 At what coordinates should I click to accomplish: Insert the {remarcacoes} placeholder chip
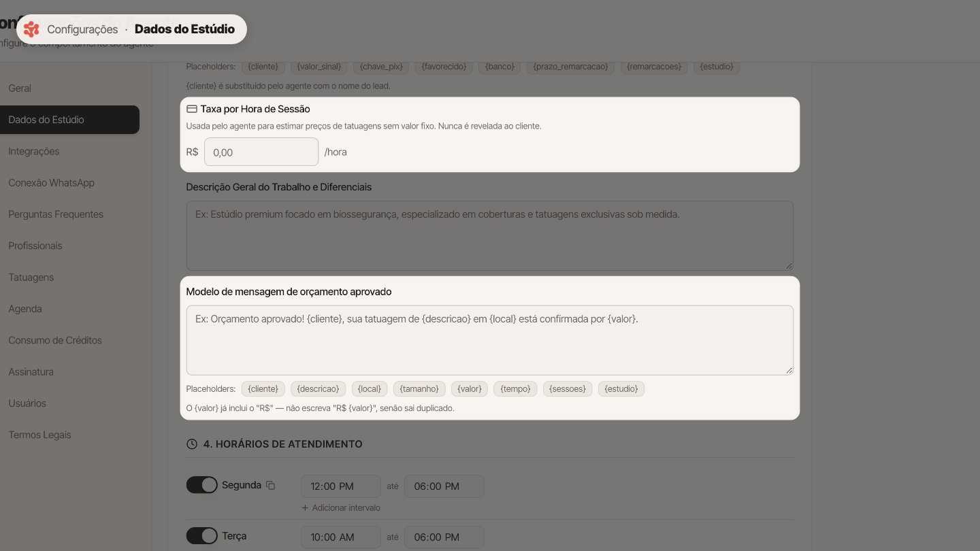coord(654,67)
